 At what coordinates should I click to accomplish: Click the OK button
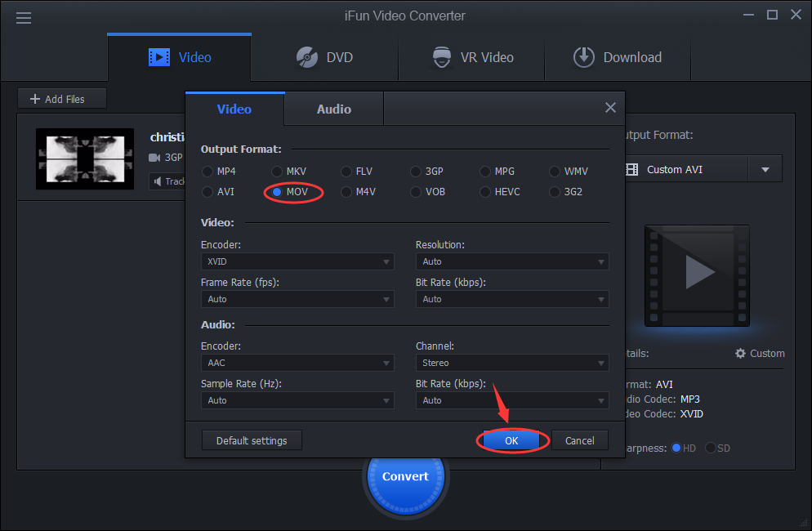click(x=511, y=440)
